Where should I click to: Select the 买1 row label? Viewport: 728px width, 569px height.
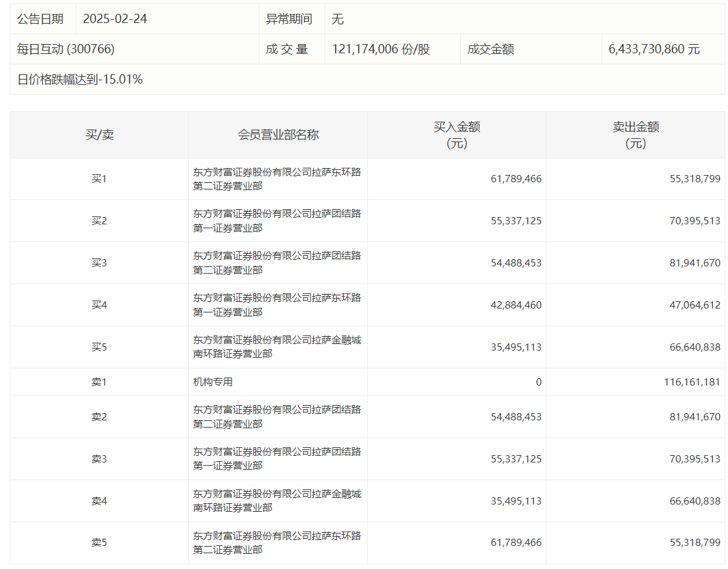pyautogui.click(x=99, y=179)
